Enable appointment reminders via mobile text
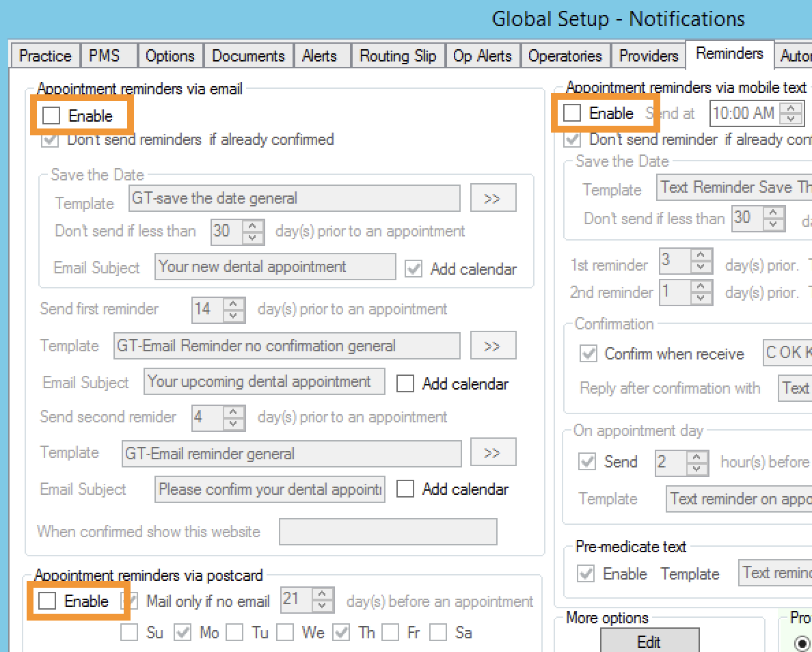Screen dimensions: 812x652 click(x=572, y=113)
